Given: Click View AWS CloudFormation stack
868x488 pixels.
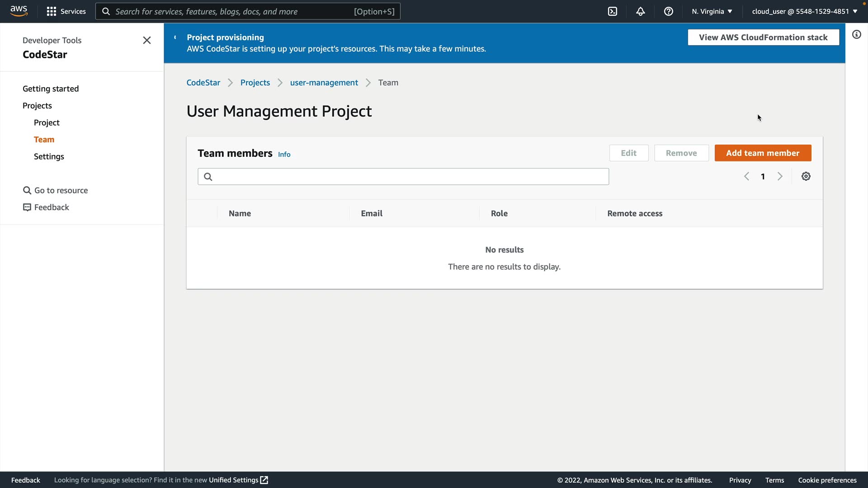Looking at the screenshot, I should tap(763, 38).
